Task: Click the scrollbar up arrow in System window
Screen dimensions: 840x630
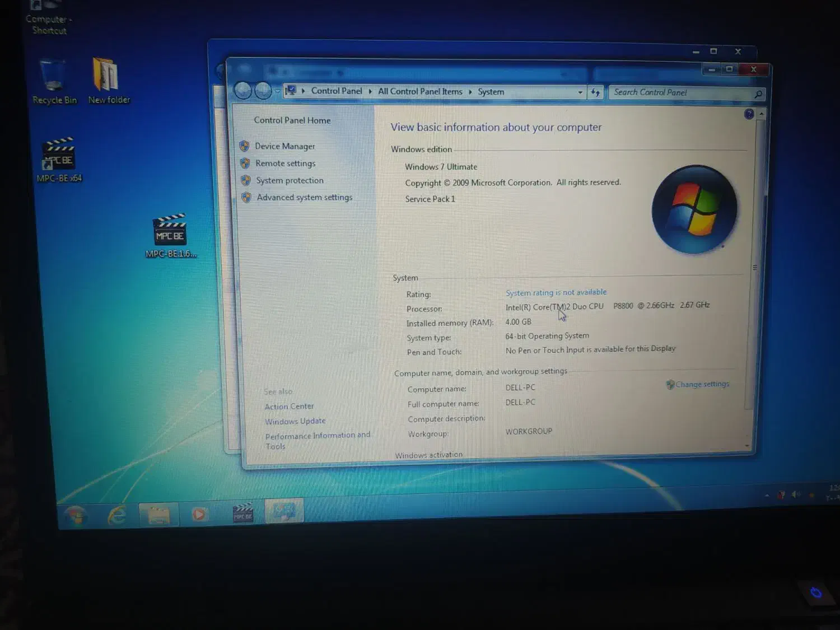Action: 762,114
